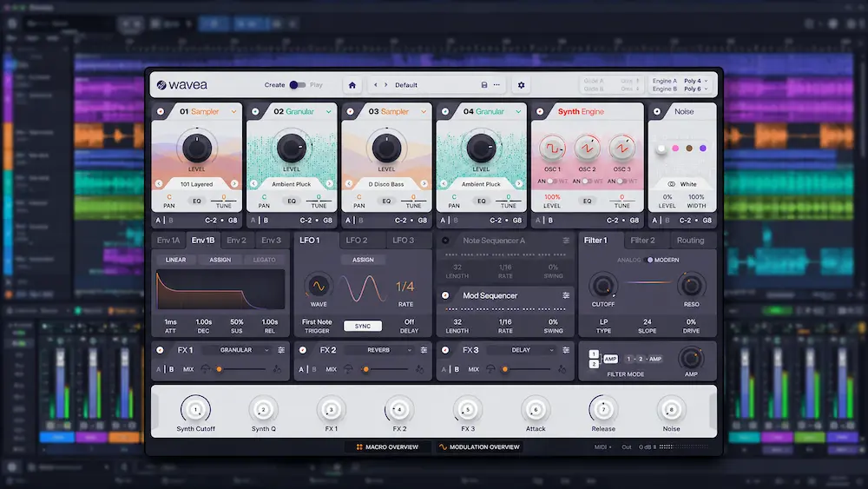Open Engine A Poly 4 dropdown
The width and height of the screenshot is (868, 489).
695,81
